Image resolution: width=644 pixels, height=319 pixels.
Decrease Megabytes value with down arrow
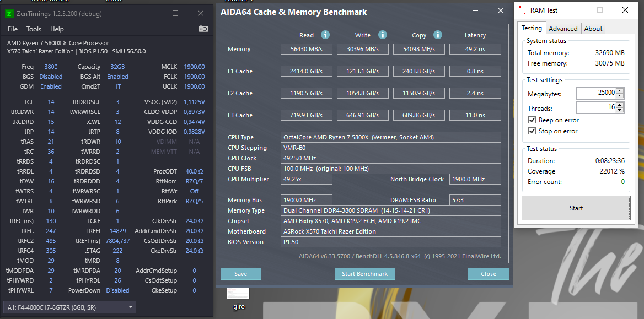tap(620, 96)
